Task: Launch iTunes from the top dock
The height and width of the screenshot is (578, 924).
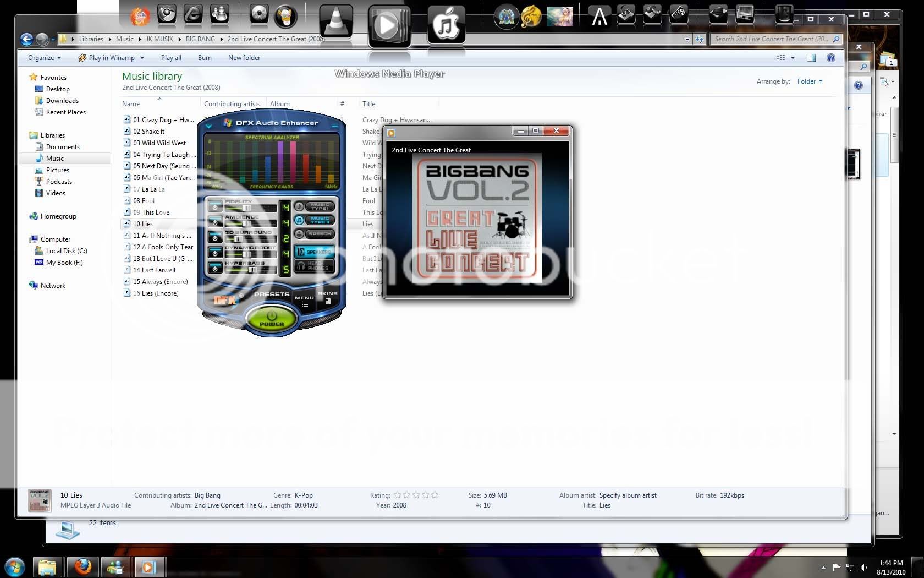Action: click(x=446, y=24)
